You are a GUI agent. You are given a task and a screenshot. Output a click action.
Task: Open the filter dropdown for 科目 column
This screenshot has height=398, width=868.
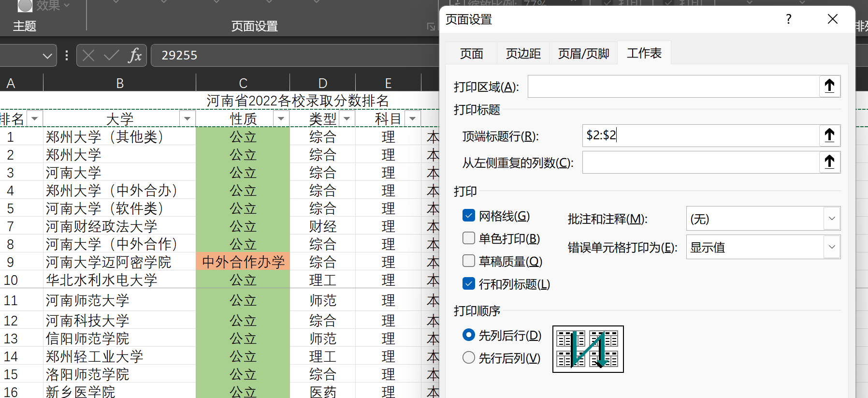coord(412,118)
